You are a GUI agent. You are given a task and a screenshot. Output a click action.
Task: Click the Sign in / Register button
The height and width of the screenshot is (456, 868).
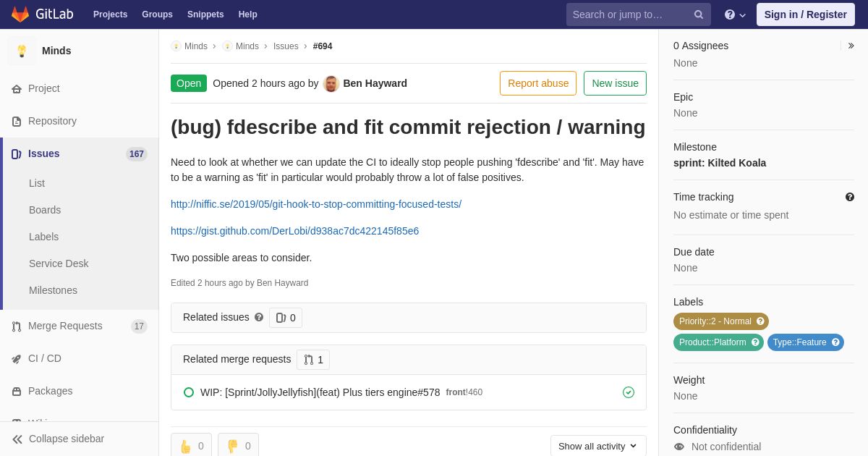coord(806,14)
